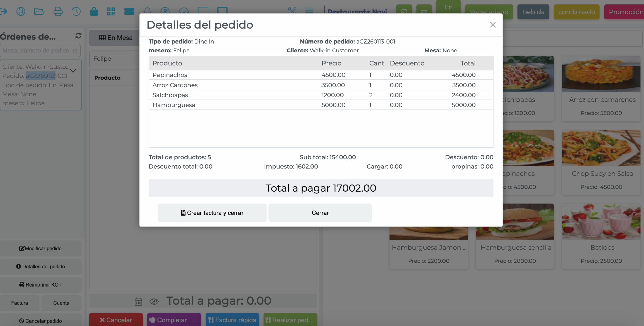This screenshot has width=644, height=326.
Task: Select the Bebida category tab
Action: 533,12
